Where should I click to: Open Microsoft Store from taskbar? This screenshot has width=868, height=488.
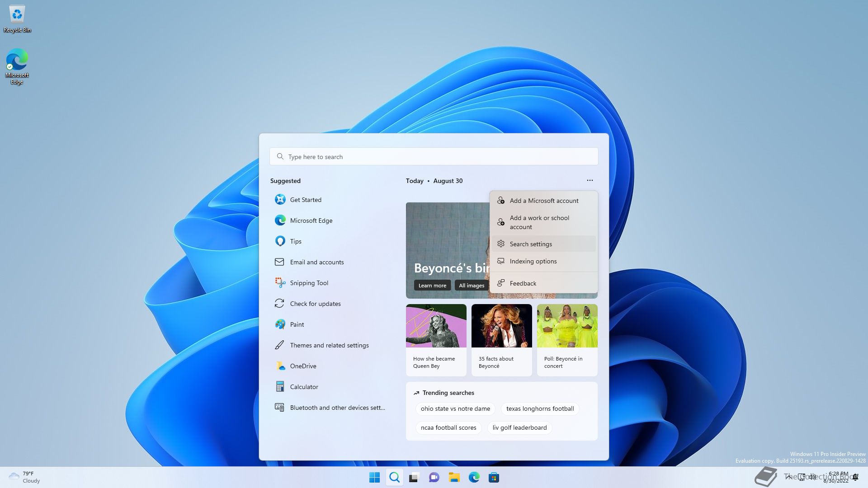pos(494,477)
